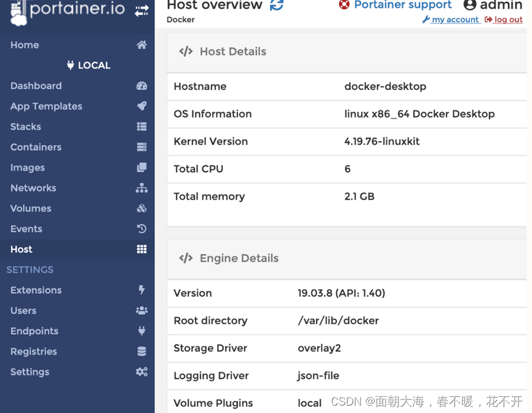This screenshot has width=532, height=413.
Task: Click the App Templates rocket icon
Action: point(141,106)
